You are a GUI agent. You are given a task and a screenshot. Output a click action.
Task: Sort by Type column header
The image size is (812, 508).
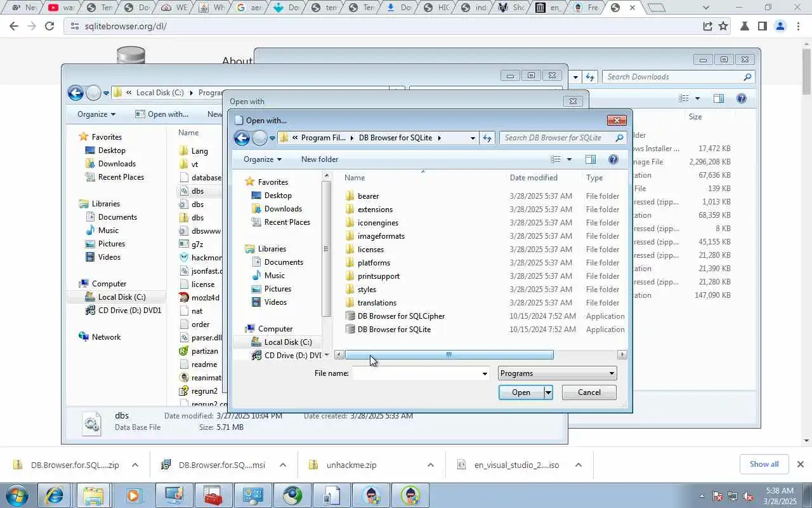594,178
